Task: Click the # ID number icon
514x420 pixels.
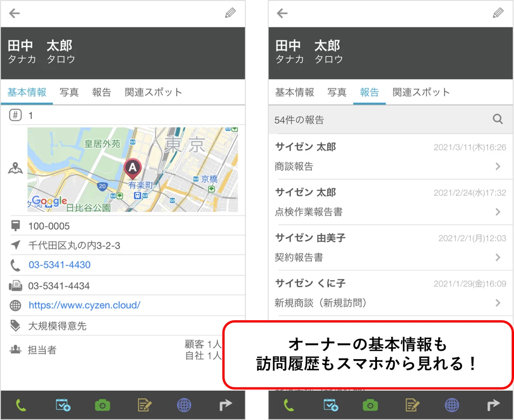Action: click(15, 115)
